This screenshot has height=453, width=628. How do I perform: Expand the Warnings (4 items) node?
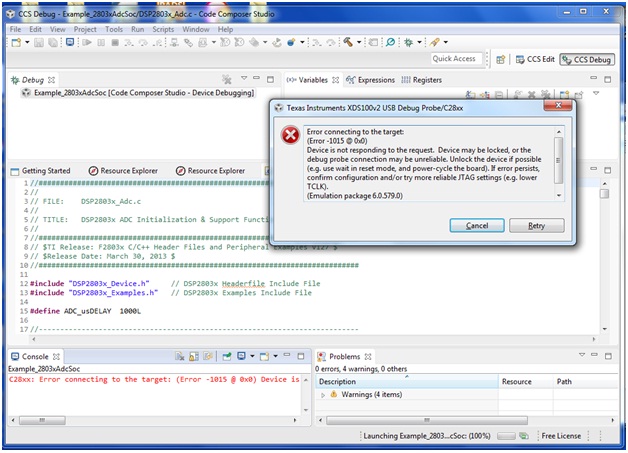(323, 395)
